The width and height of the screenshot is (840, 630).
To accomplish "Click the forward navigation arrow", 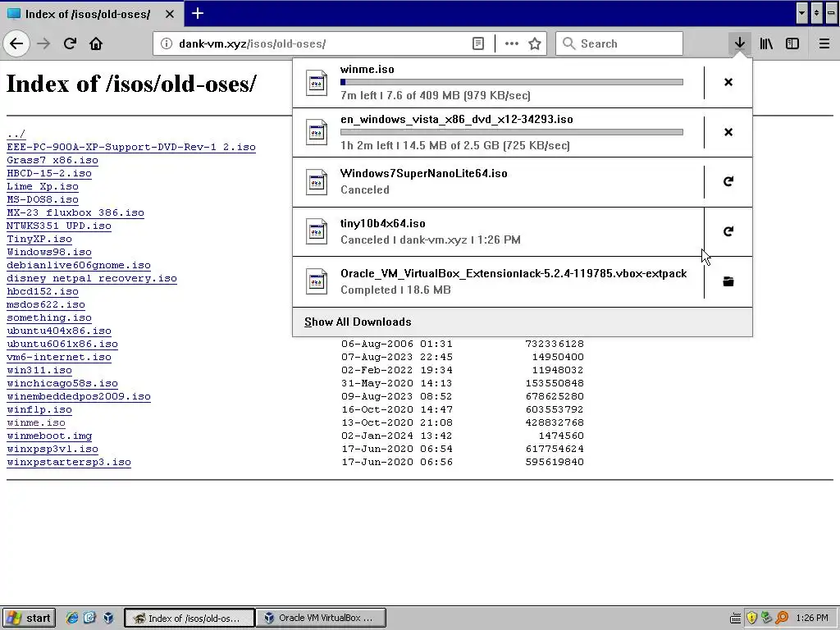I will (43, 43).
